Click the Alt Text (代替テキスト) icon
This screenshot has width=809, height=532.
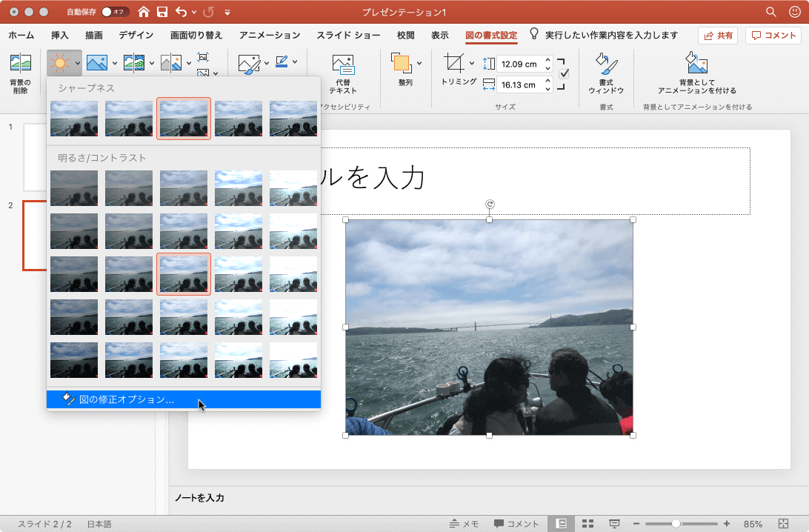tap(342, 64)
